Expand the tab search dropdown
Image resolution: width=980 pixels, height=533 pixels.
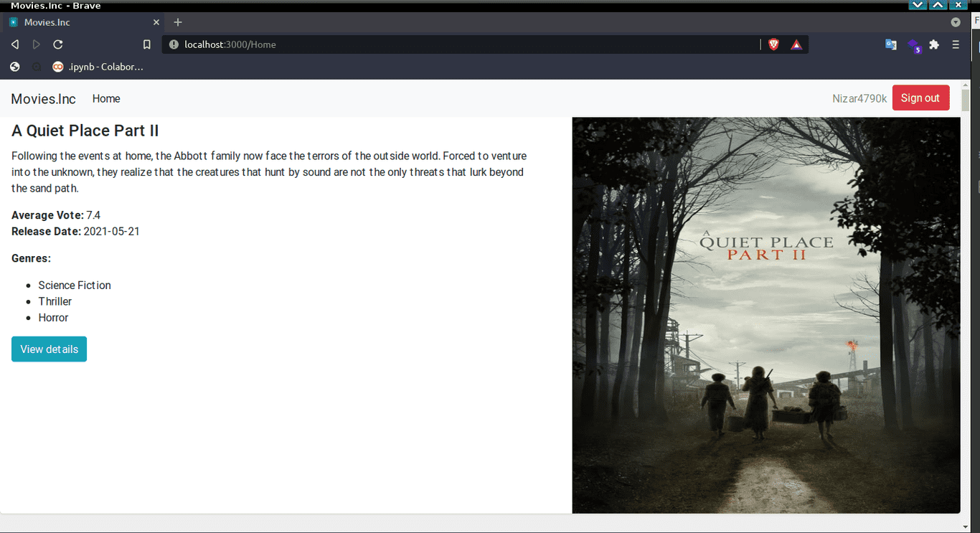click(x=956, y=22)
